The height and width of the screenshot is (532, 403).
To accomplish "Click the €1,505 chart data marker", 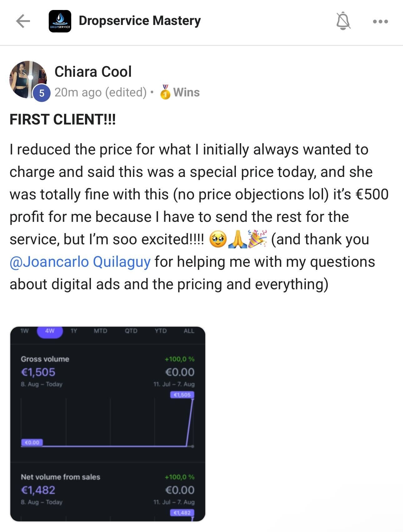I will (182, 395).
